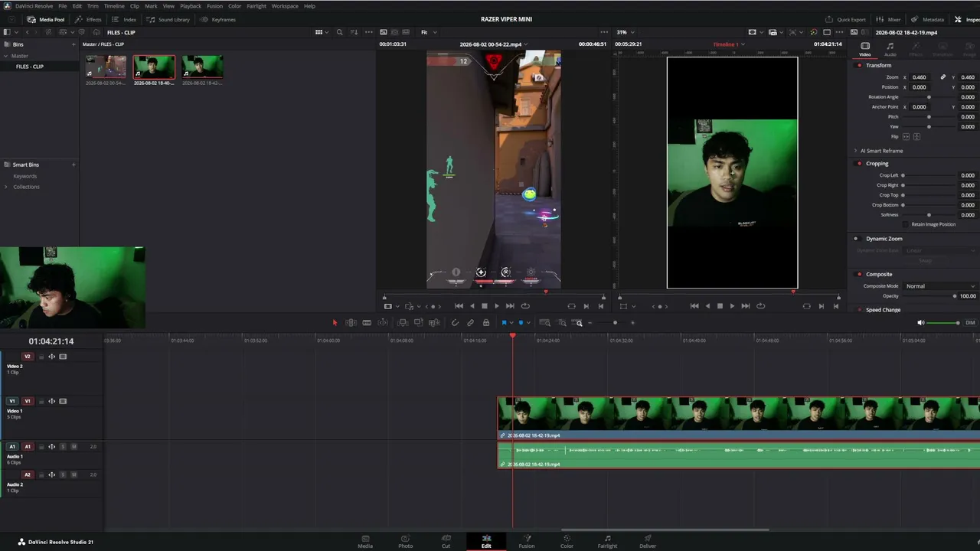
Task: Adjust the Rotation Angle slider
Action: 929,97
